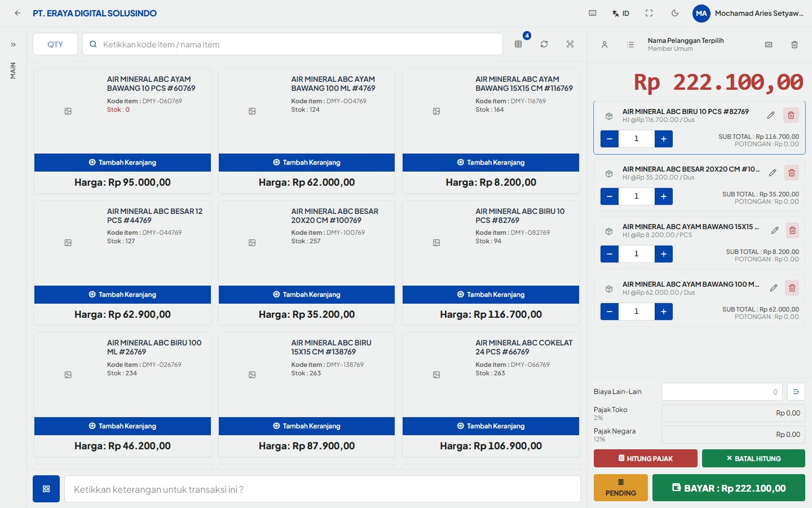Edit cart item AIR MINERAL ABC AYAM BAWANG 15X15
Screen dimensions: 812x508
[x=775, y=230]
